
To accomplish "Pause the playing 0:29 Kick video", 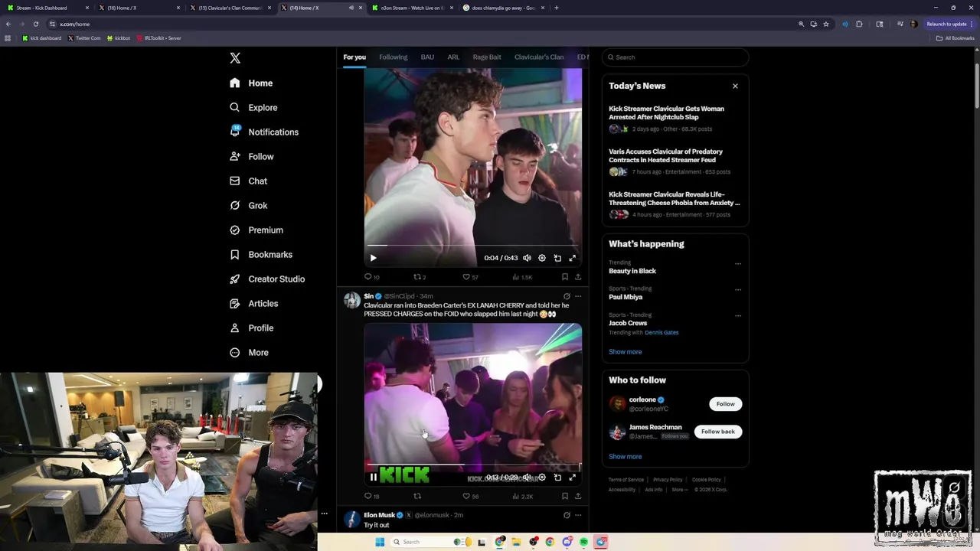I will (373, 477).
